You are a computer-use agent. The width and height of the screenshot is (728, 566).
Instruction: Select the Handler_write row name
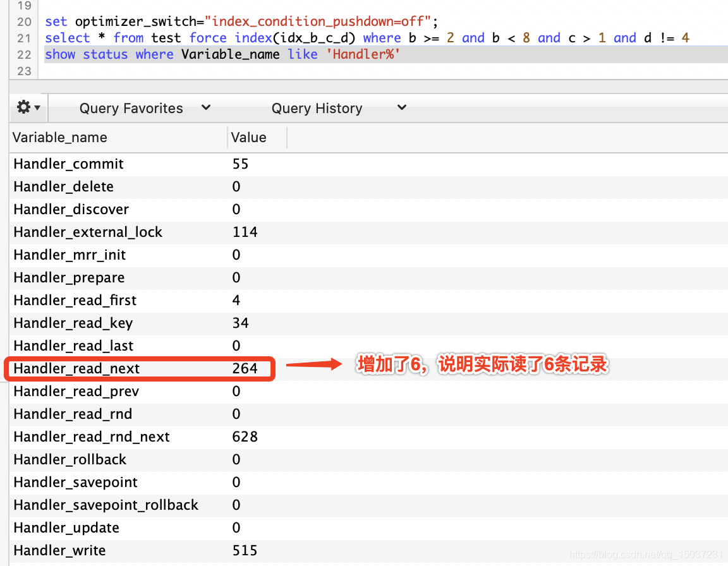[x=60, y=550]
